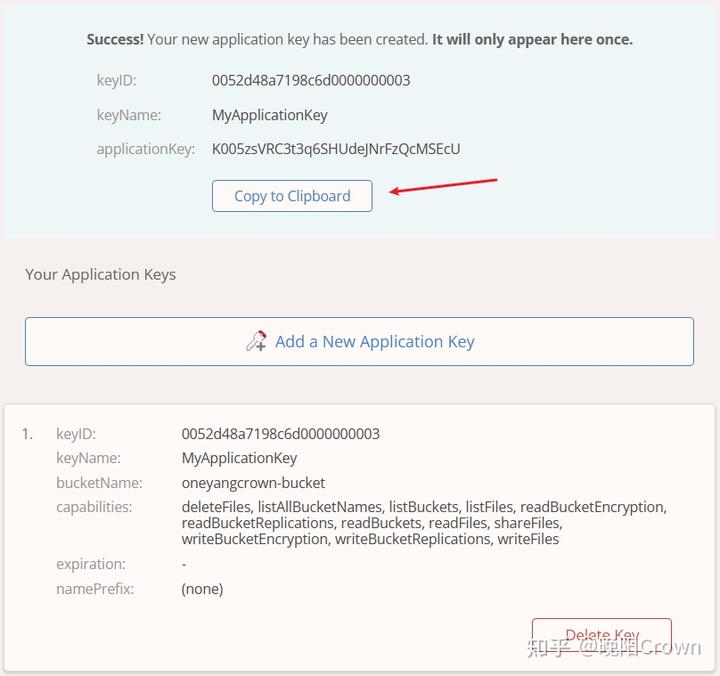
Task: Click the (none) namePrefix value
Action: (x=202, y=589)
